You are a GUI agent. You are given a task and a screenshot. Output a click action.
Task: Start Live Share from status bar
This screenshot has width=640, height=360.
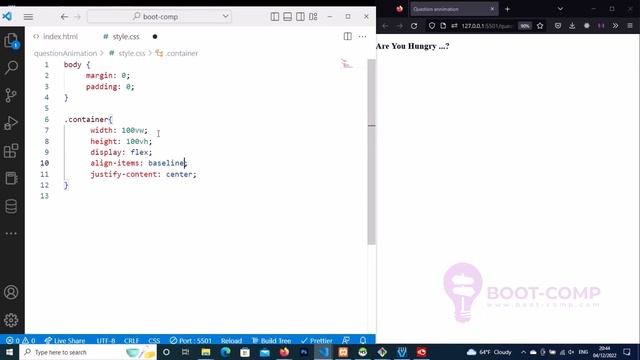[x=64, y=340]
